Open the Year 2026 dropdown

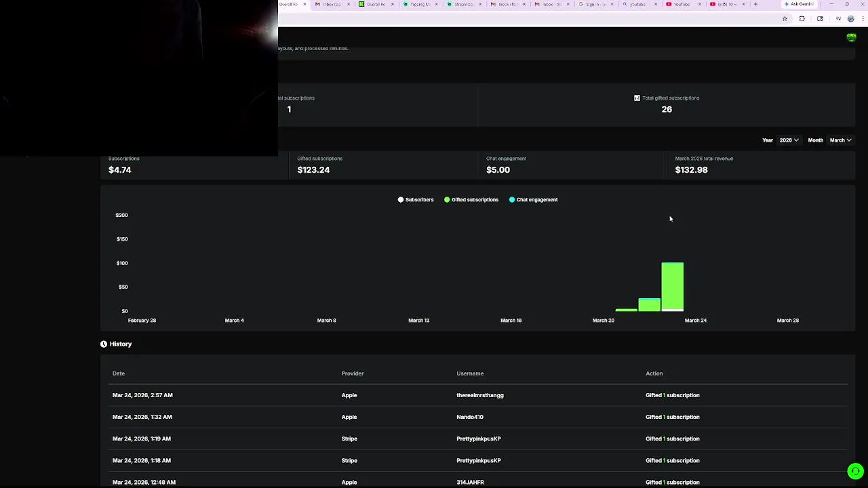click(x=789, y=140)
